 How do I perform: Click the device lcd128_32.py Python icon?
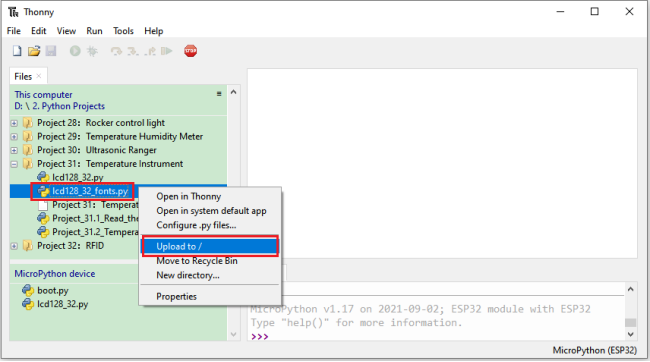pos(28,304)
